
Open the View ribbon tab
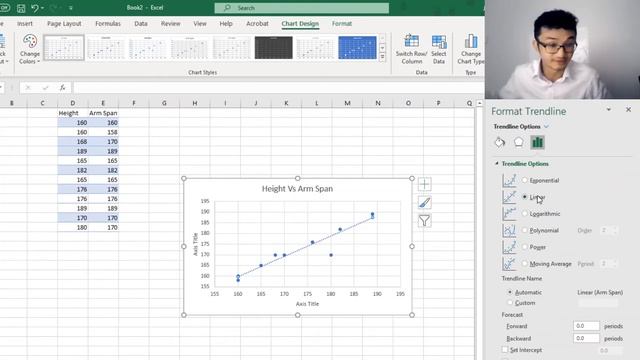tap(200, 24)
